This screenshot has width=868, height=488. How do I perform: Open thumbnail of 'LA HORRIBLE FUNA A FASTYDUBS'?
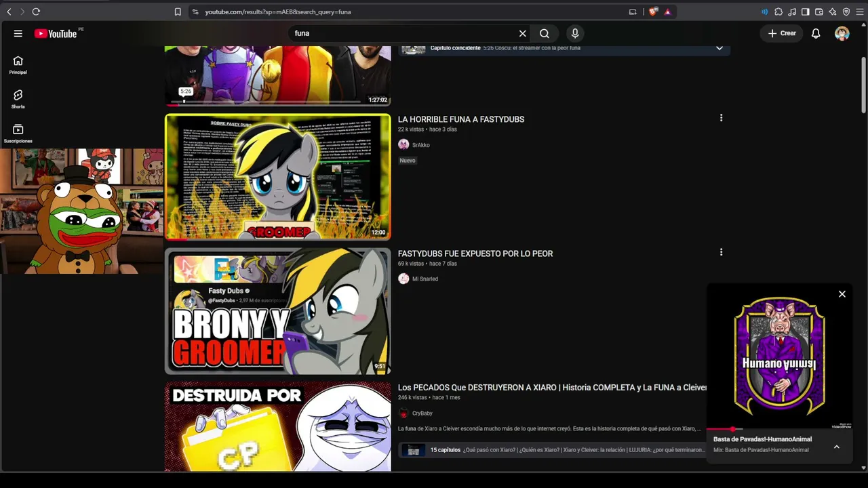tap(278, 177)
